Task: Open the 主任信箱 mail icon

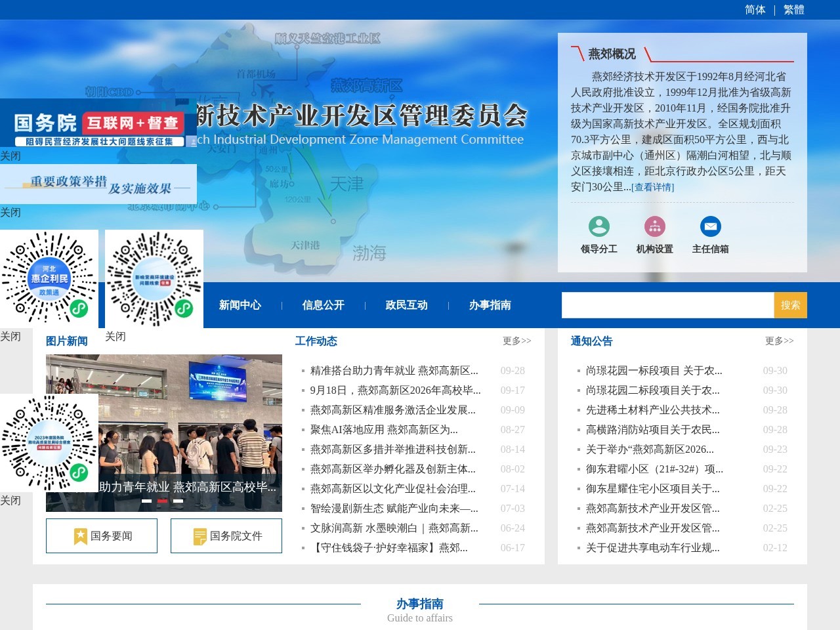Action: tap(710, 226)
